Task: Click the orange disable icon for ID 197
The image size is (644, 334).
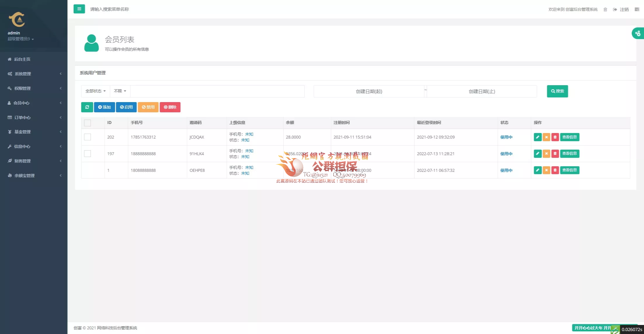Action: (x=546, y=154)
